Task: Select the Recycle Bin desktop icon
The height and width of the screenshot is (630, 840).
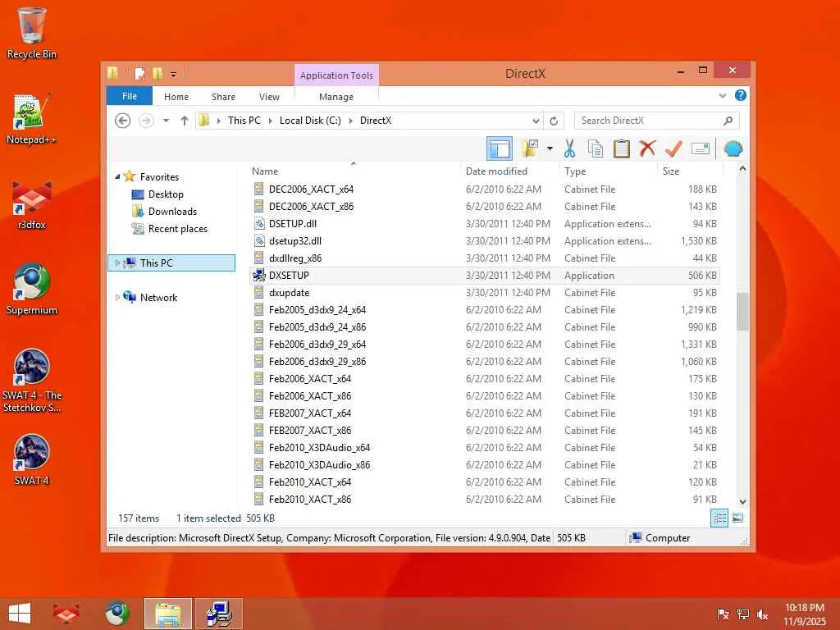Action: click(x=32, y=33)
